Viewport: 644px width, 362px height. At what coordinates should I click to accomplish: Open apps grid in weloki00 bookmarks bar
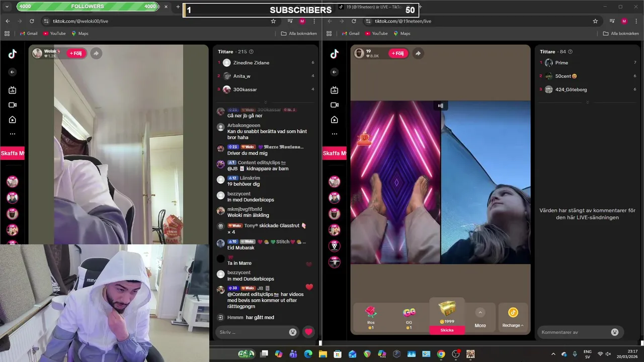click(7, 33)
